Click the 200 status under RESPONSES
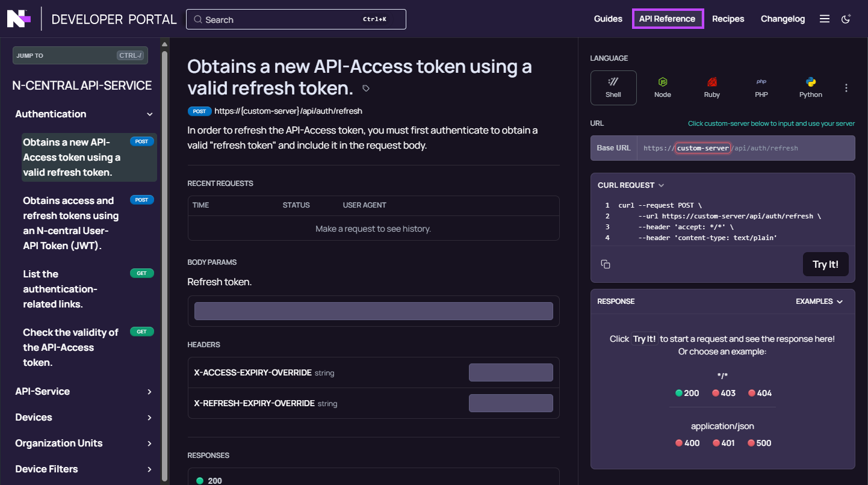 (209, 481)
